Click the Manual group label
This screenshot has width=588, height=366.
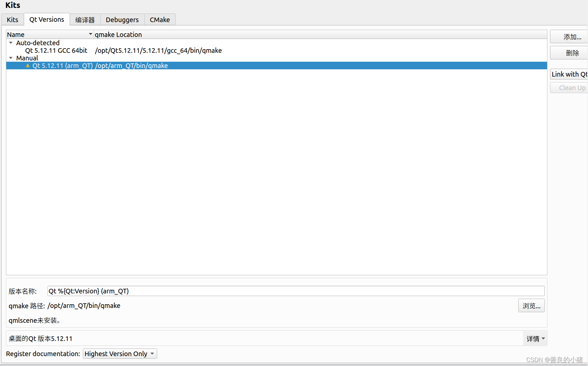click(27, 58)
